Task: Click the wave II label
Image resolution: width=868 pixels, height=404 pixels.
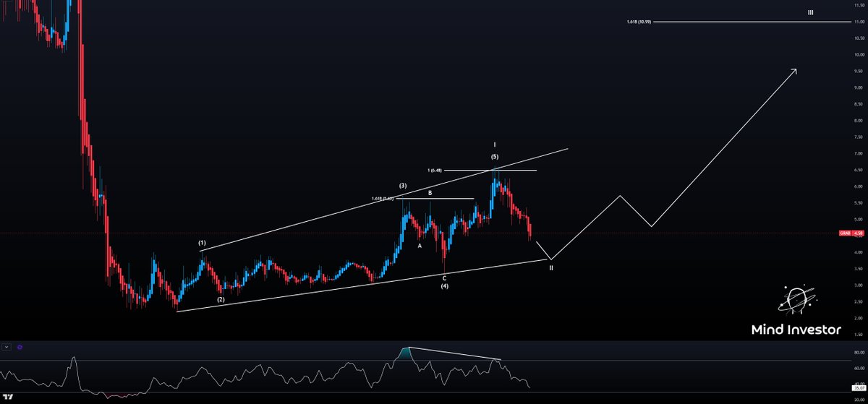Action: [x=551, y=267]
